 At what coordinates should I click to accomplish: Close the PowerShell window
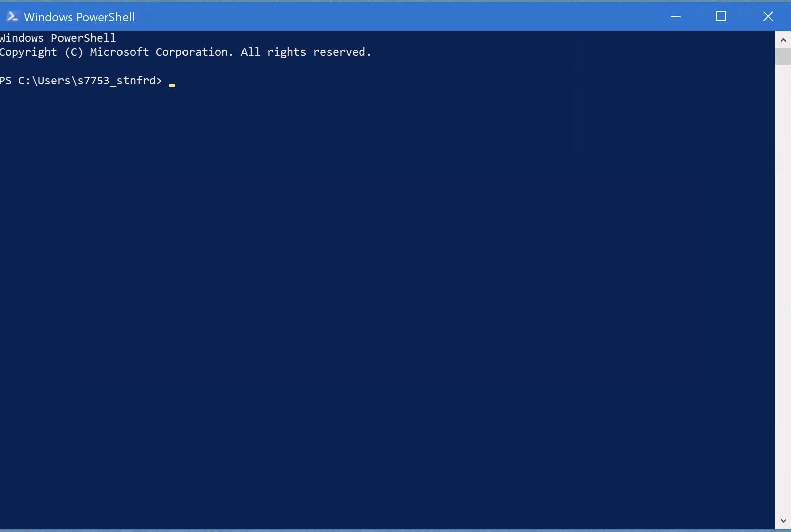[767, 16]
